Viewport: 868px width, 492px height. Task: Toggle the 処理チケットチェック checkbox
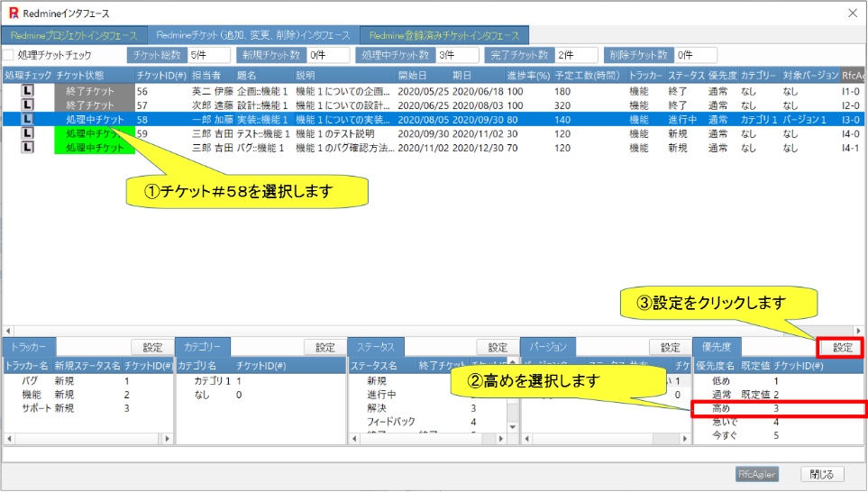tap(8, 55)
